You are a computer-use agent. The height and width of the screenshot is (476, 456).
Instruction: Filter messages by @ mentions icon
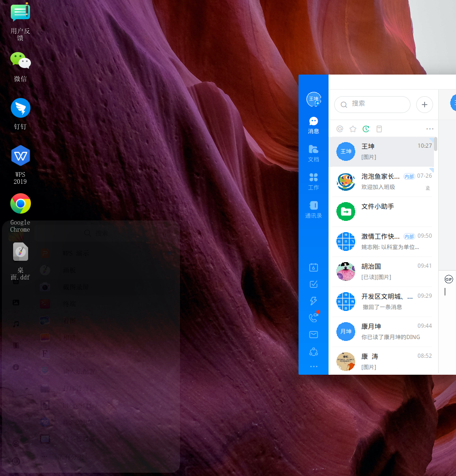[x=340, y=129]
